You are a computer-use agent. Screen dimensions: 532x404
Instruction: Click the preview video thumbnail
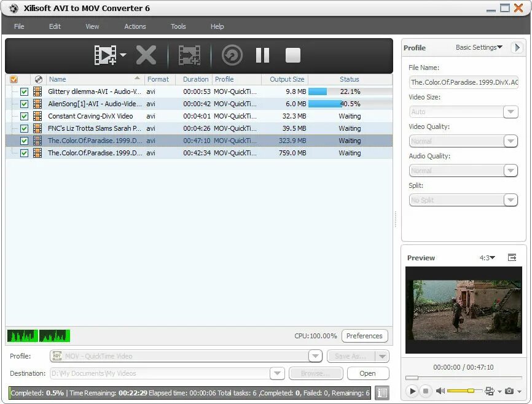pyautogui.click(x=463, y=310)
